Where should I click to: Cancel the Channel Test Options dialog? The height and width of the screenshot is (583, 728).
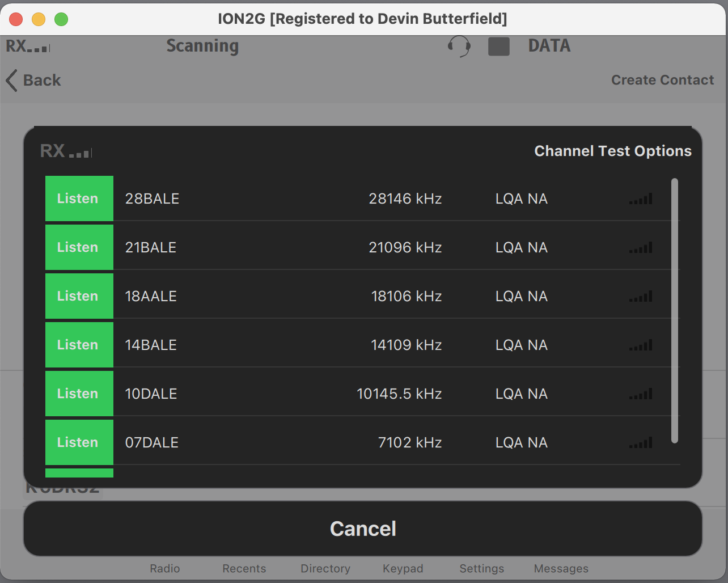coord(363,529)
